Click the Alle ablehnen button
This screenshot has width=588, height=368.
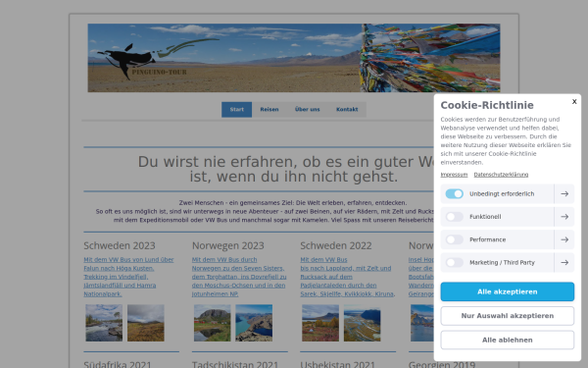(x=507, y=340)
